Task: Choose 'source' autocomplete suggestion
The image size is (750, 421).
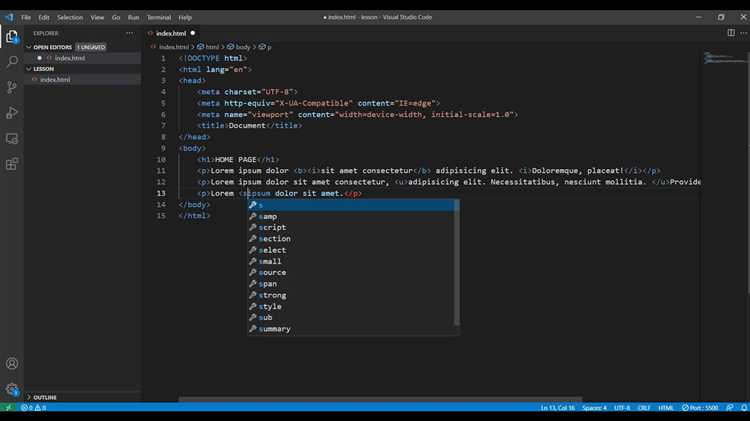Action: pos(353,272)
